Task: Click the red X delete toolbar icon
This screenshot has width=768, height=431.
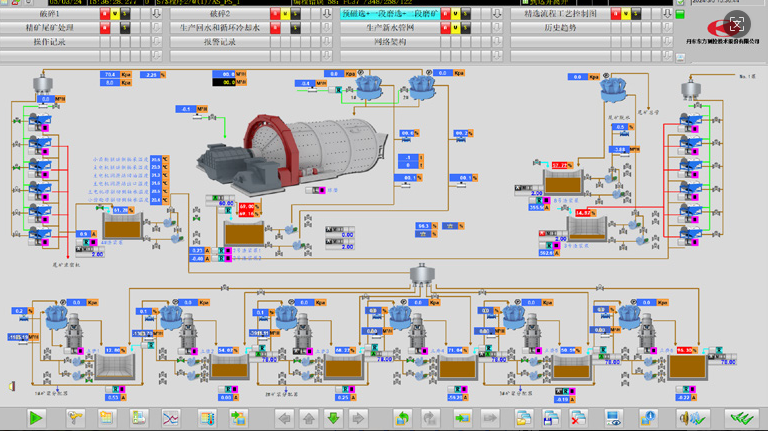Action: tap(577, 416)
